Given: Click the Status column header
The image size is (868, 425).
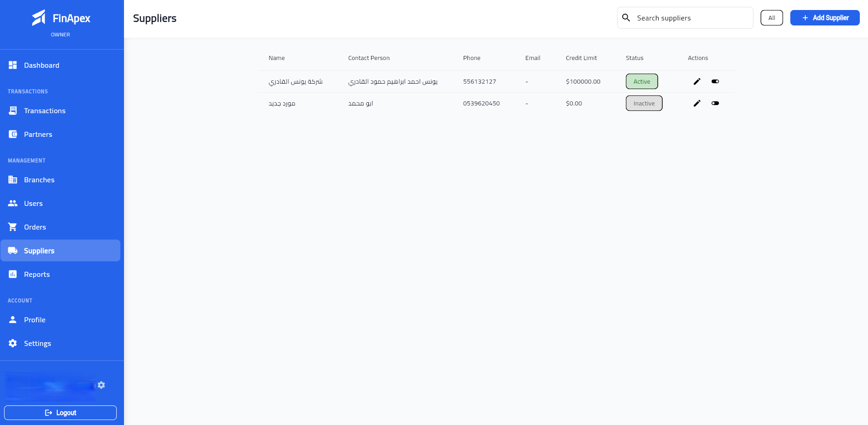Looking at the screenshot, I should 635,58.
